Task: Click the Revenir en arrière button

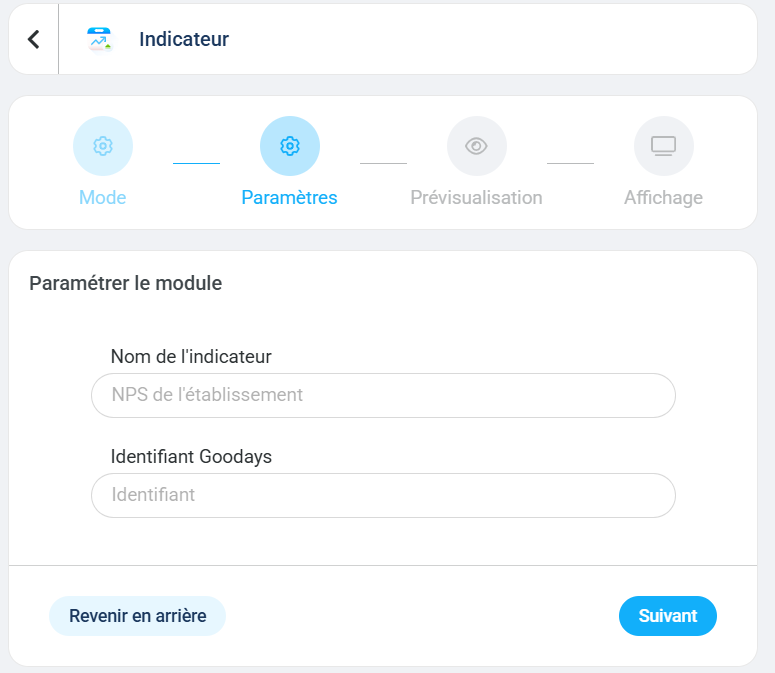Action: pos(137,616)
